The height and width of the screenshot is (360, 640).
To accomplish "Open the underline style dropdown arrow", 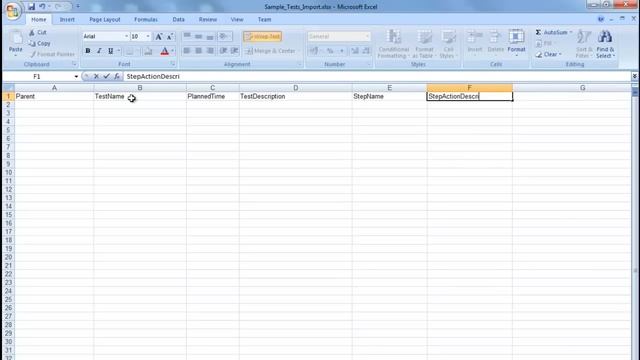I will [119, 51].
